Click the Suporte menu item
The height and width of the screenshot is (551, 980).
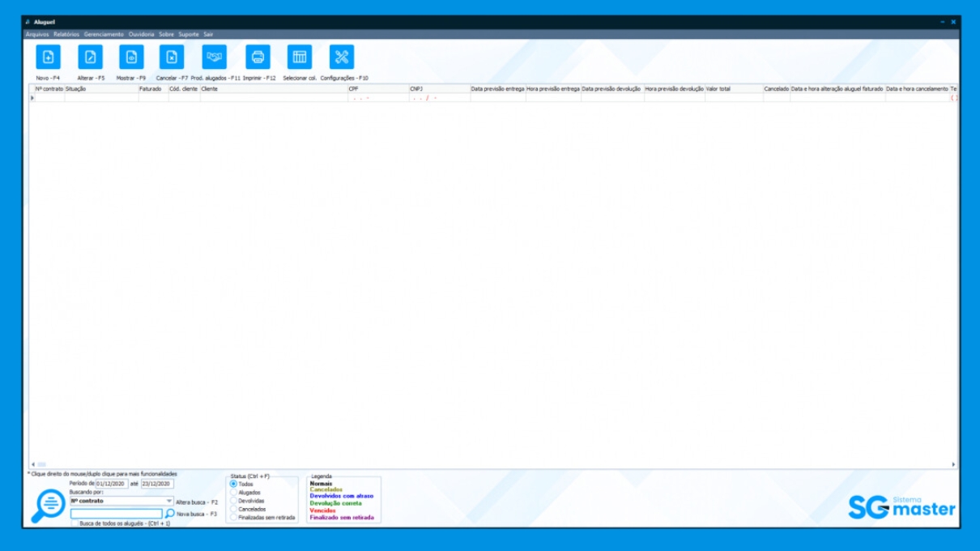pos(189,35)
